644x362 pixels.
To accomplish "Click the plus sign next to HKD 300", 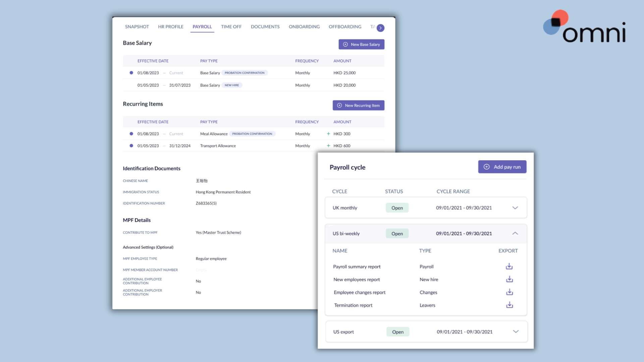I will tap(328, 134).
